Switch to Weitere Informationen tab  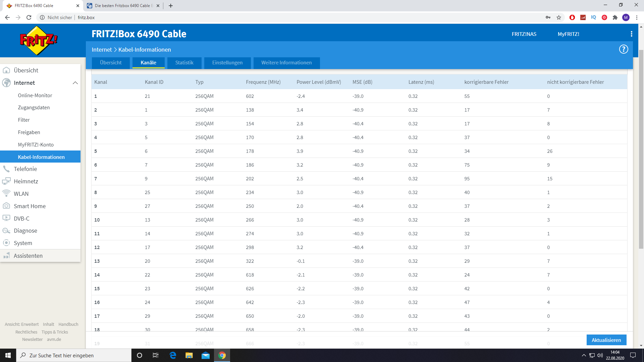pyautogui.click(x=286, y=63)
